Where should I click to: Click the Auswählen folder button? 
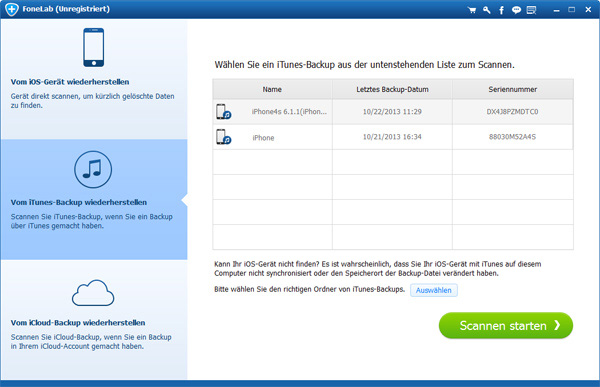pyautogui.click(x=434, y=290)
